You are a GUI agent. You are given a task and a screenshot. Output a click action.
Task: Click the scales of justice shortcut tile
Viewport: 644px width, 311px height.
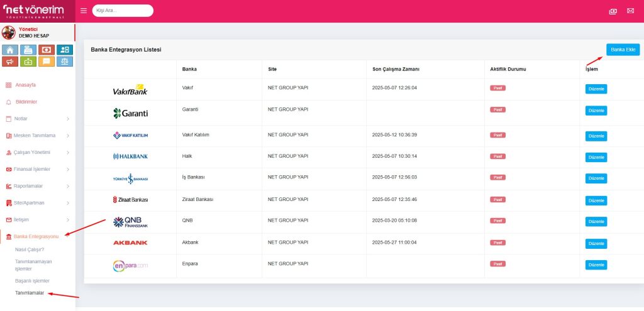(x=65, y=62)
